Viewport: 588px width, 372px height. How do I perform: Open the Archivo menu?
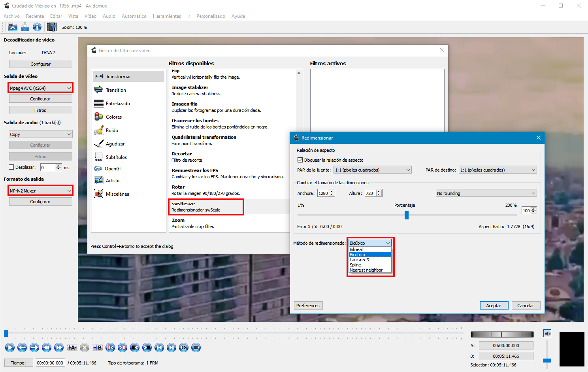click(11, 16)
